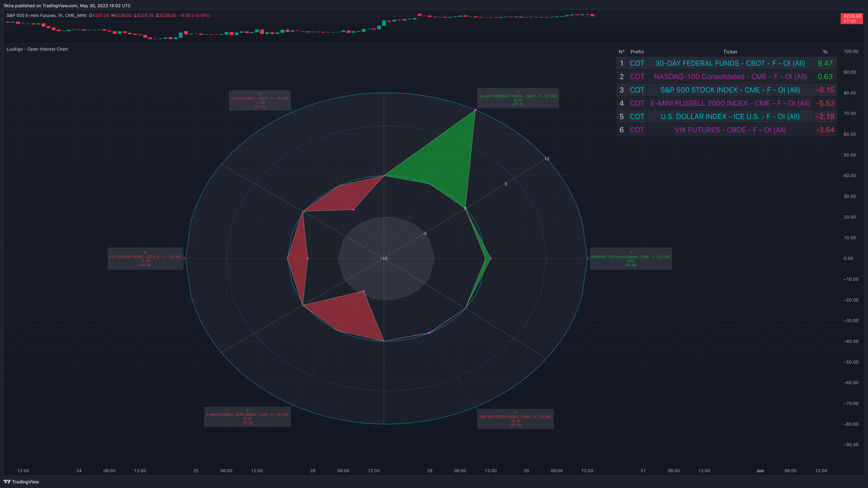Click the red 4229.00 current price label
Image resolution: width=868 pixels, height=488 pixels.
852,19
